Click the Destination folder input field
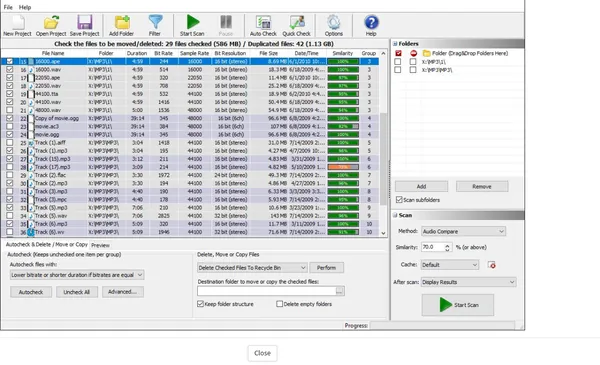This screenshot has height=365, width=600. (x=267, y=292)
